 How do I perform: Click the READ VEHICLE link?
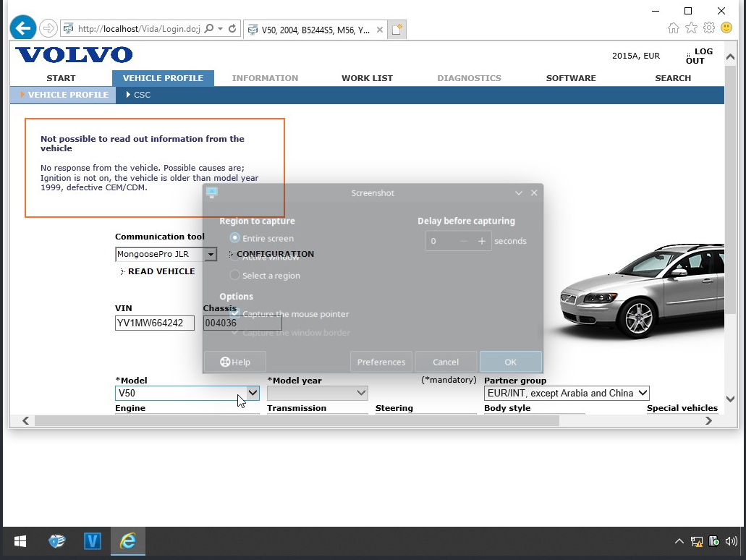[161, 271]
